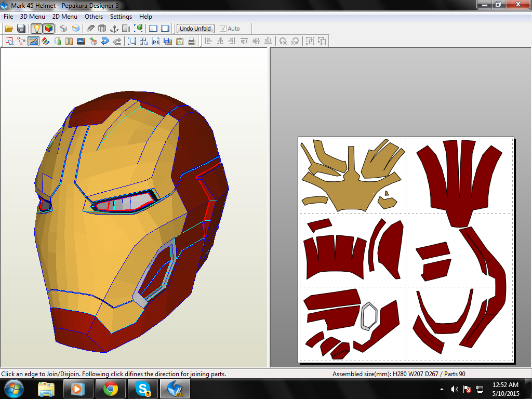Screen dimensions: 532x399
Task: Click the align bottom icon
Action: coord(268,41)
